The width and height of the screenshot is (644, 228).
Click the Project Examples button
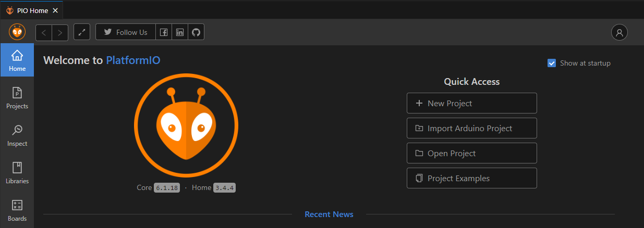472,178
